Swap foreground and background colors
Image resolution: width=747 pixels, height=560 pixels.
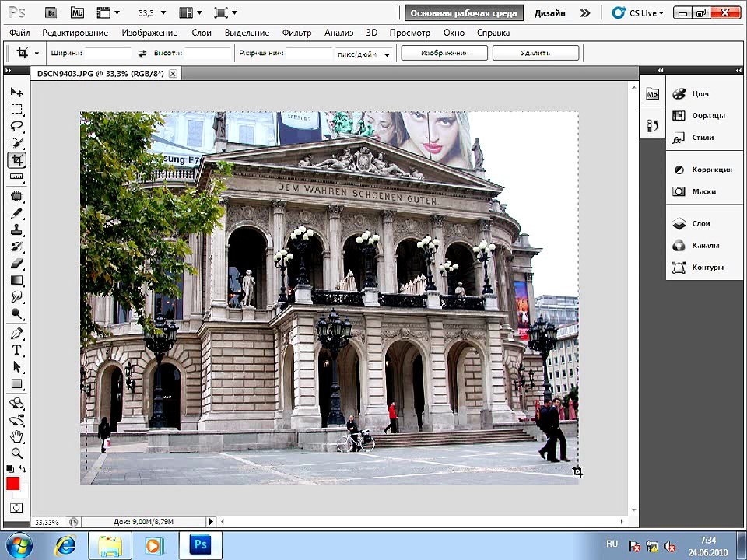pyautogui.click(x=23, y=469)
